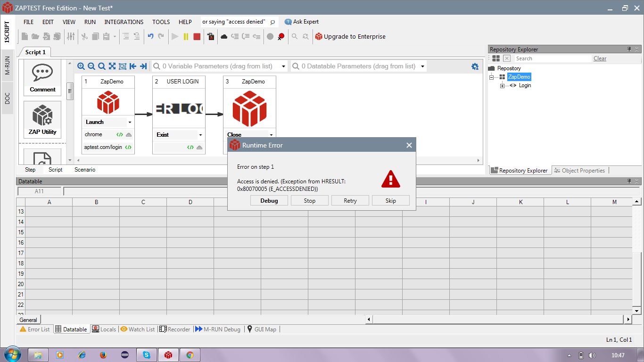
Task: Select the Comment step tool
Action: (42, 78)
